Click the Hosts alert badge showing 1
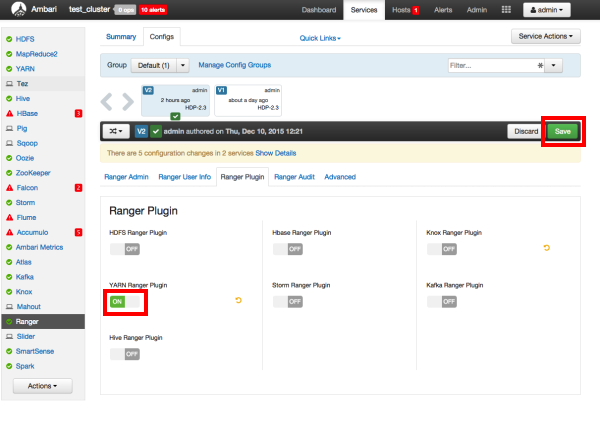The image size is (600, 433). pos(416,10)
